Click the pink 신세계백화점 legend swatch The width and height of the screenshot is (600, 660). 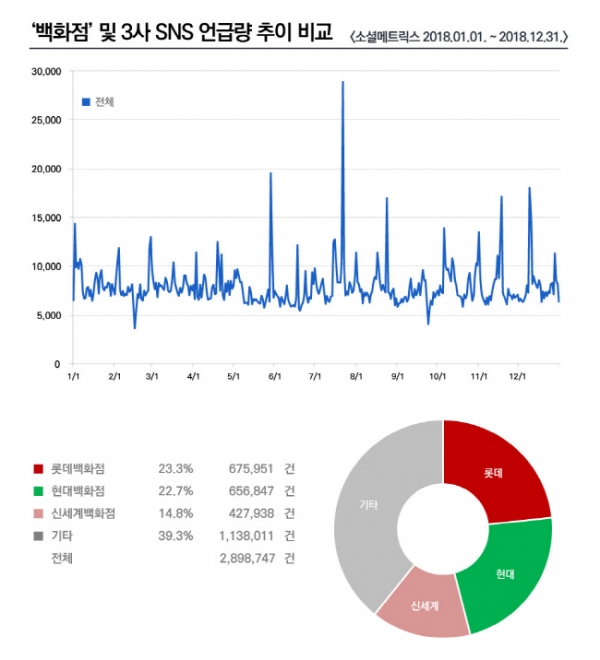point(38,514)
